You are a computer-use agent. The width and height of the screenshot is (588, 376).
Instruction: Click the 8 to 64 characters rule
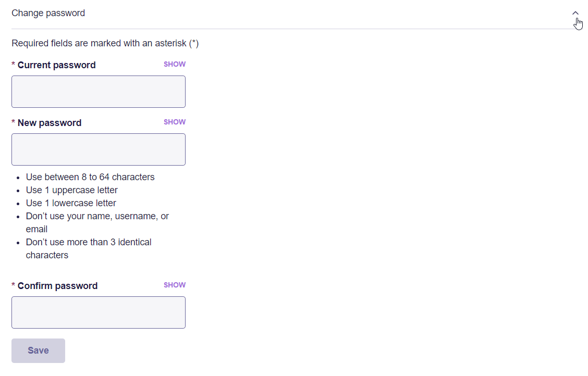point(90,177)
